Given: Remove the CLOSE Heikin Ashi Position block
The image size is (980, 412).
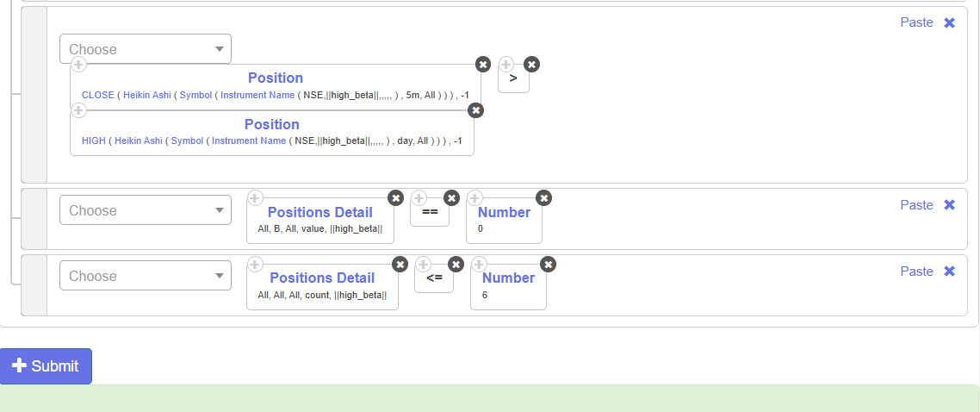Looking at the screenshot, I should tap(483, 65).
